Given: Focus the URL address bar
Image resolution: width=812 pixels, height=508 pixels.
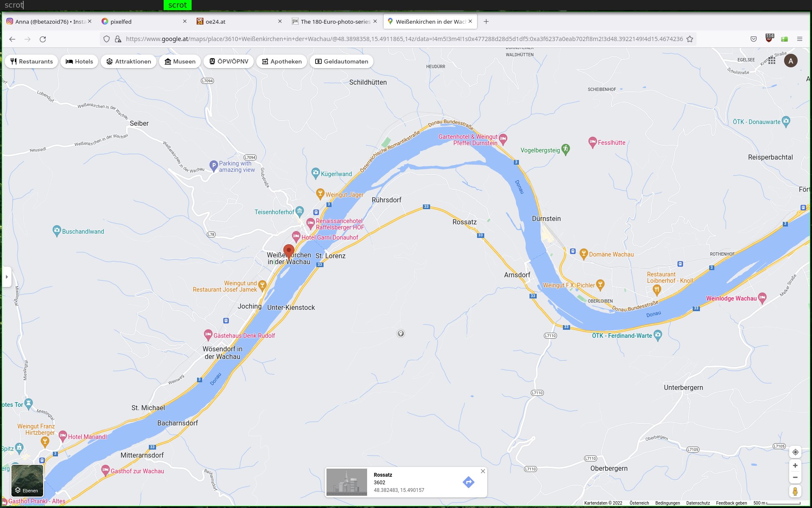Looking at the screenshot, I should 404,39.
